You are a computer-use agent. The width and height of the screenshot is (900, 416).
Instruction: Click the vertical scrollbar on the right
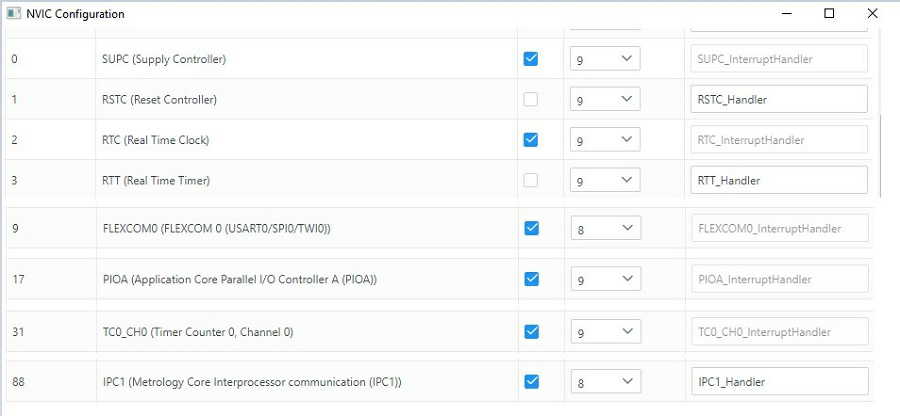click(881, 155)
